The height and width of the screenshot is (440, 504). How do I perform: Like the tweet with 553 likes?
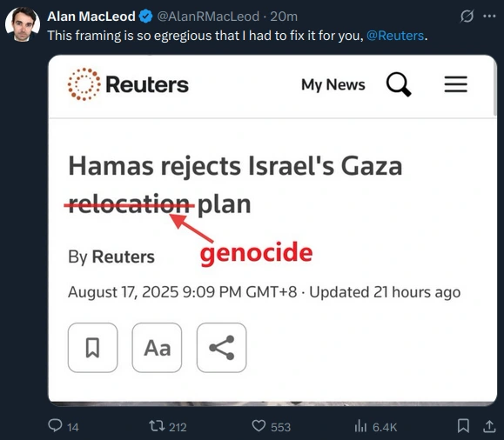(x=271, y=426)
